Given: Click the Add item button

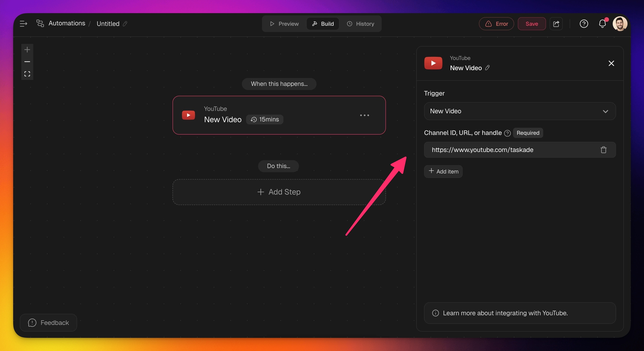Looking at the screenshot, I should point(443,171).
